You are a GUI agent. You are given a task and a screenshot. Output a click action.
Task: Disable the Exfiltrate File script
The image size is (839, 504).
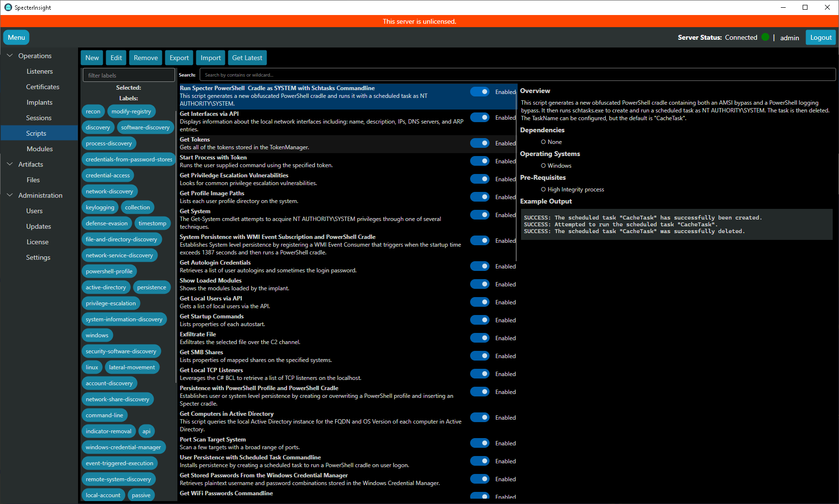tap(480, 338)
